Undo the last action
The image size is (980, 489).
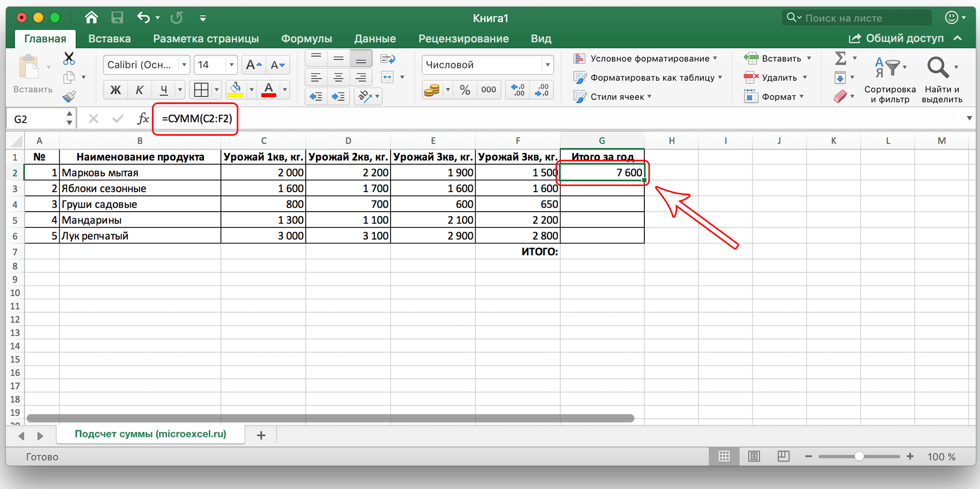144,18
